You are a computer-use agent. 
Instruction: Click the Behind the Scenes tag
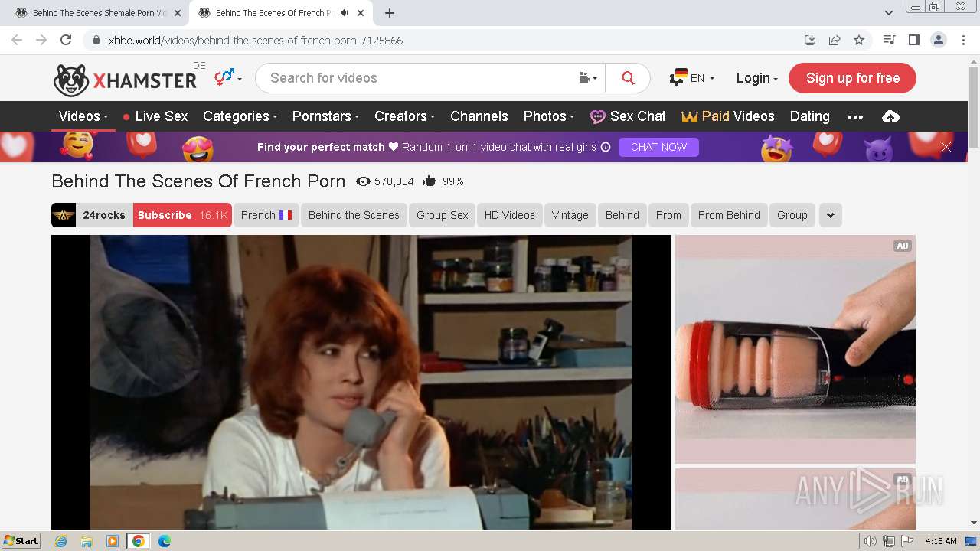click(354, 215)
